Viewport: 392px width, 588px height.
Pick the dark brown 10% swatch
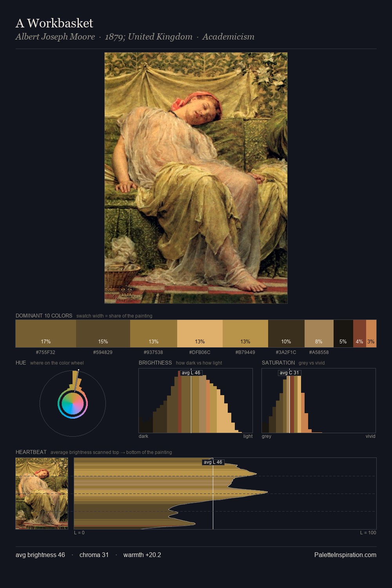click(x=286, y=334)
